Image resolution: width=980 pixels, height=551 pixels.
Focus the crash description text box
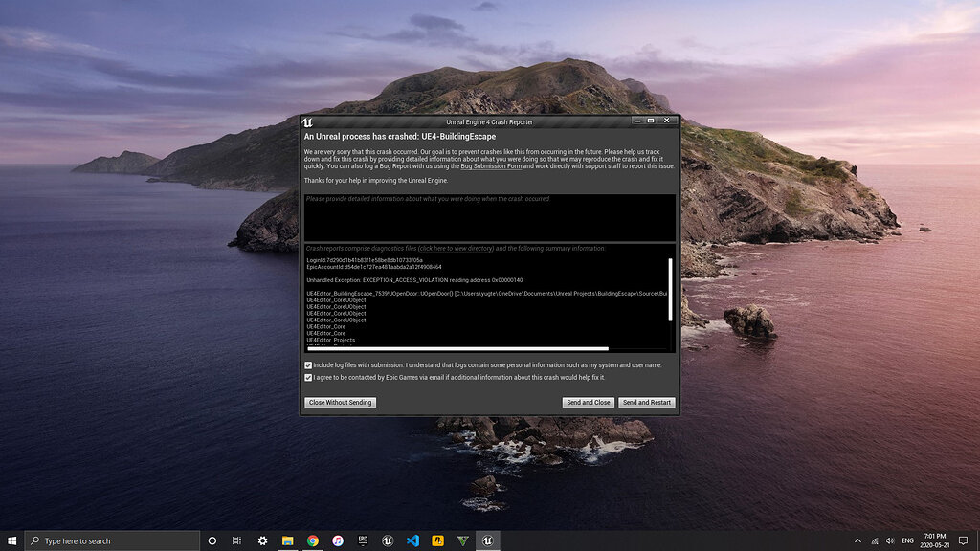490,217
